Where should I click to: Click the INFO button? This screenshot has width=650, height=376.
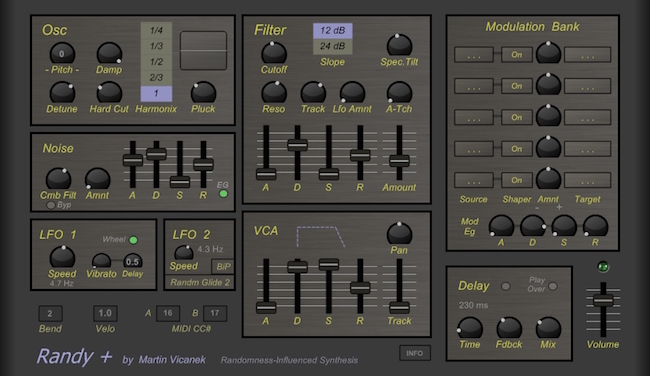pyautogui.click(x=415, y=353)
